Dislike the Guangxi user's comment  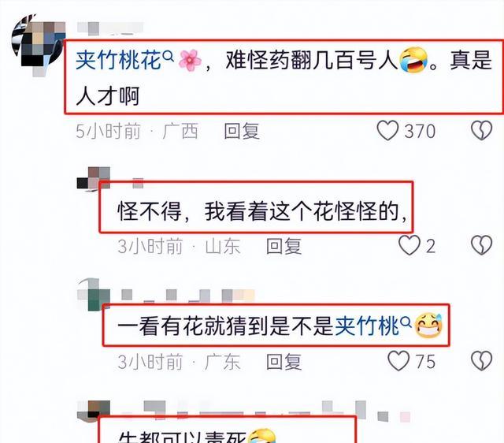tap(481, 131)
